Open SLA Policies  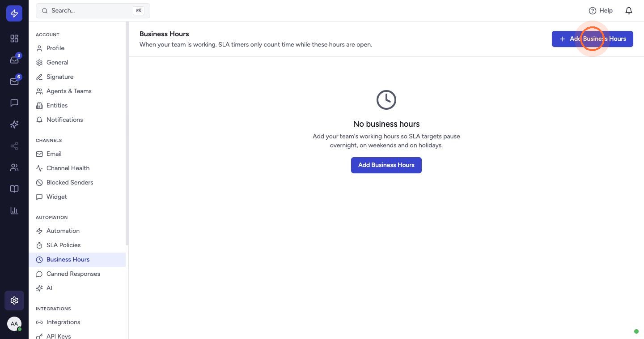click(x=77, y=245)
